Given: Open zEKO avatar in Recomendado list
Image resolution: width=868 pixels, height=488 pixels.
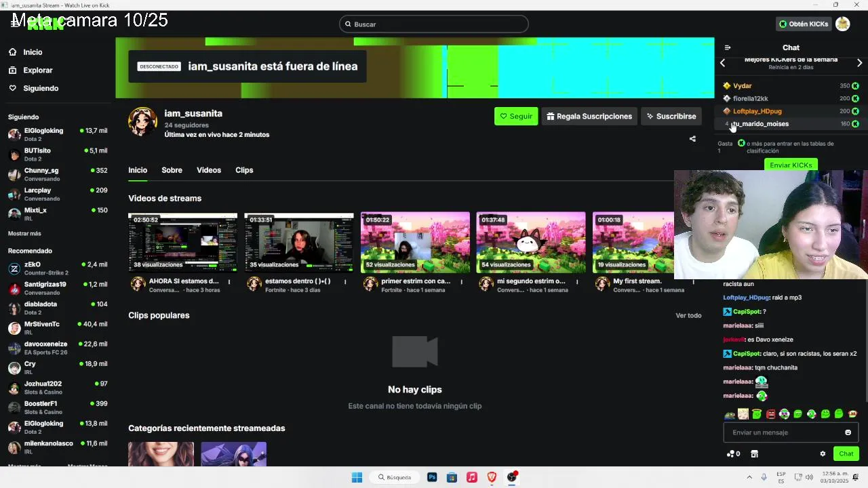Looking at the screenshot, I should coord(14,268).
